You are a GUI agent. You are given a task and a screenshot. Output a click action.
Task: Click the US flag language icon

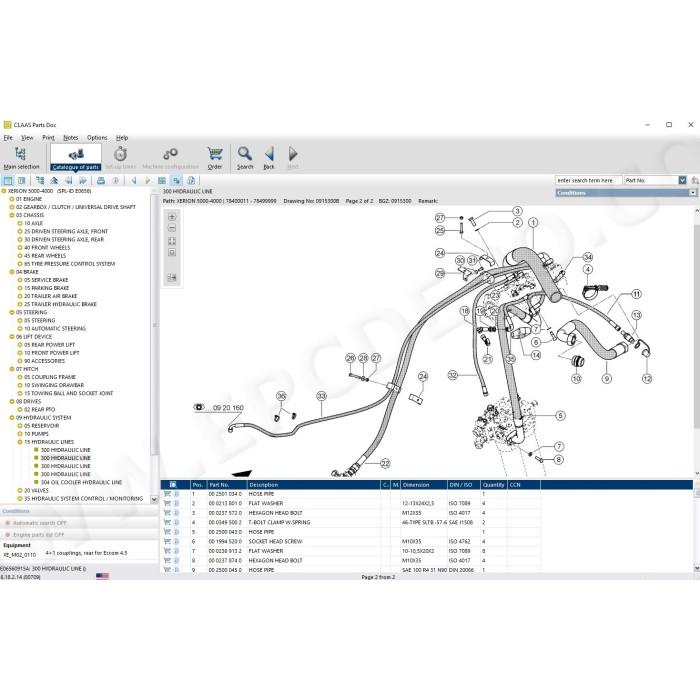pos(102,576)
